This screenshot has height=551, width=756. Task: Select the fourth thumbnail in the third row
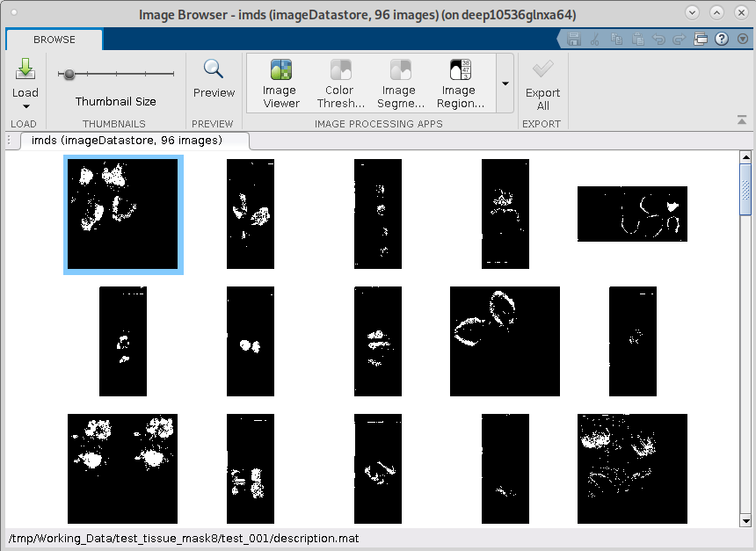(x=505, y=468)
